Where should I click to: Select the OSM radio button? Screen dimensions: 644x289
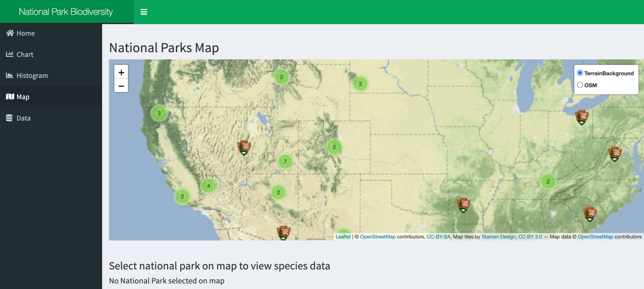580,85
